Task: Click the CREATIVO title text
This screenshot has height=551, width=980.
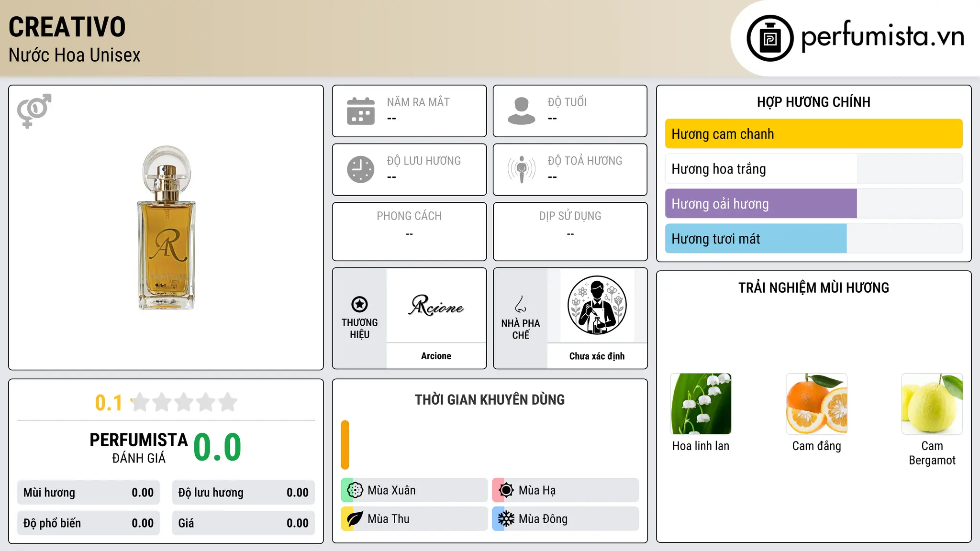Action: tap(67, 27)
